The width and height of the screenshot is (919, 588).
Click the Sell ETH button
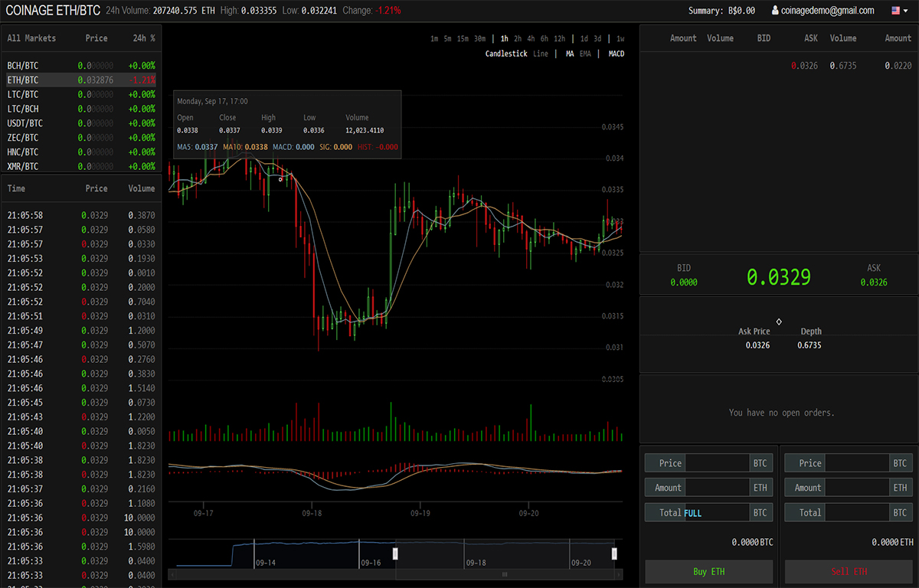click(x=849, y=572)
